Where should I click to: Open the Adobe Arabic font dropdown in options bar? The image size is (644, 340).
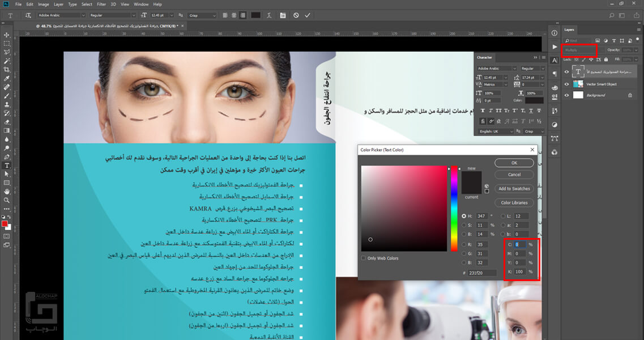click(83, 15)
